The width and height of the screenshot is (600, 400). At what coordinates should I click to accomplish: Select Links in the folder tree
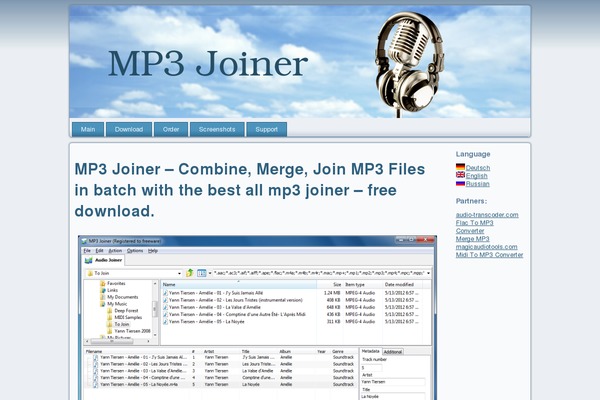point(112,290)
